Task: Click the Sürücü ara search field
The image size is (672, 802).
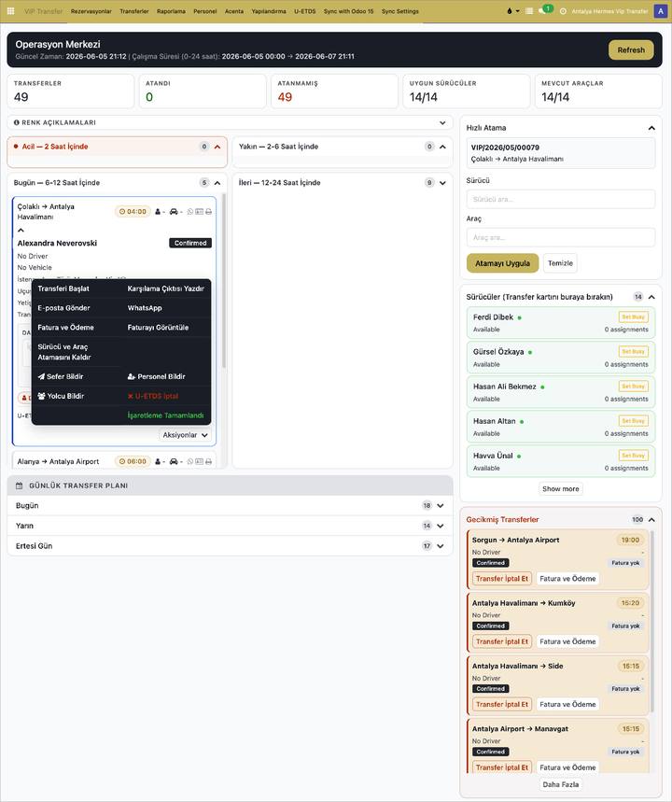Action: [x=561, y=200]
